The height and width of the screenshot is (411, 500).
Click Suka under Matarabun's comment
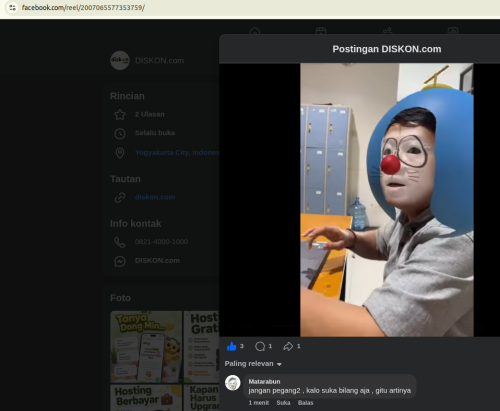point(283,403)
